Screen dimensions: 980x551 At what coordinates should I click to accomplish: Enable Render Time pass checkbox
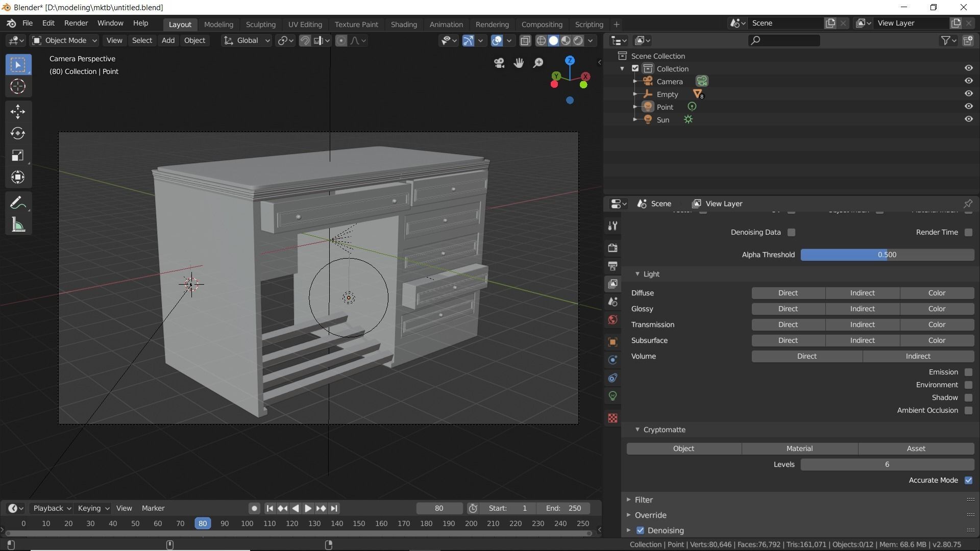tap(968, 232)
